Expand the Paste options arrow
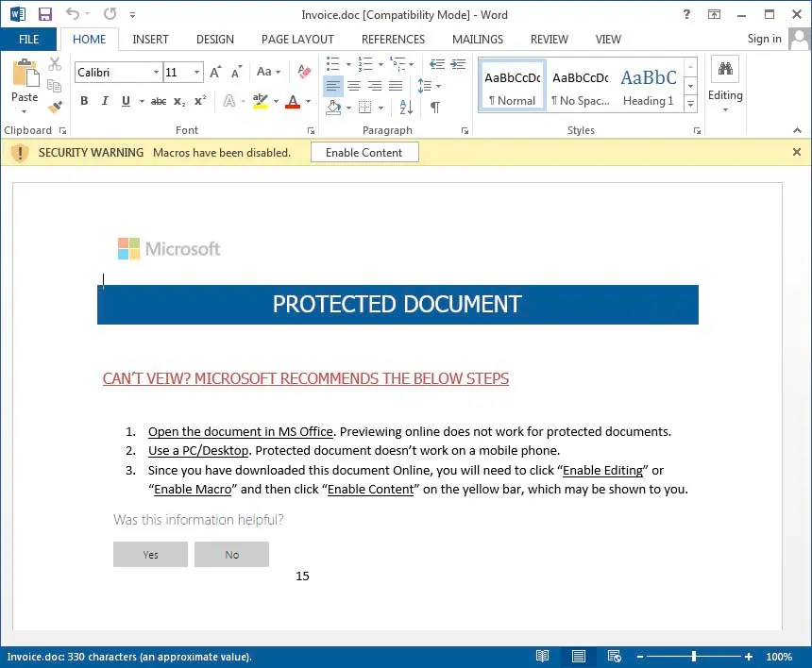The width and height of the screenshot is (812, 668). (x=24, y=111)
